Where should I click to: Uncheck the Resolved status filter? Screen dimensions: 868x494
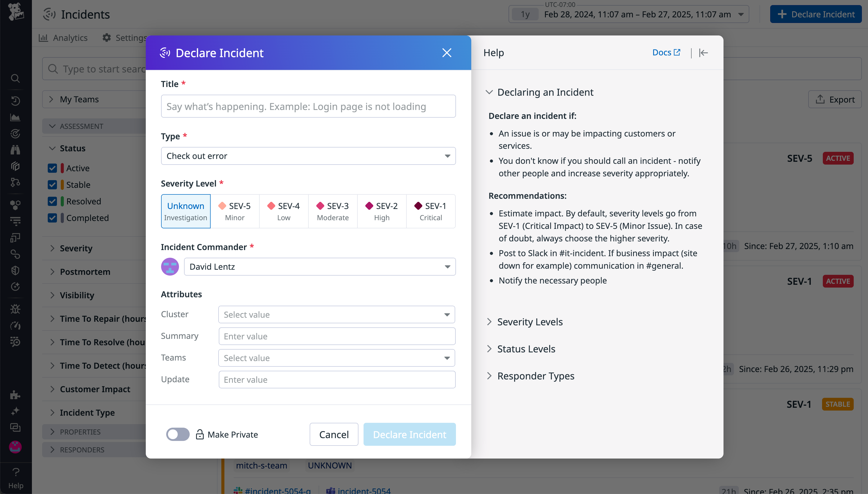(x=53, y=201)
